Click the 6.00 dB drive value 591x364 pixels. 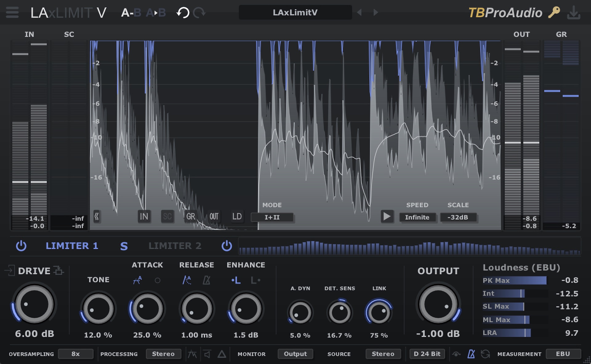34,334
